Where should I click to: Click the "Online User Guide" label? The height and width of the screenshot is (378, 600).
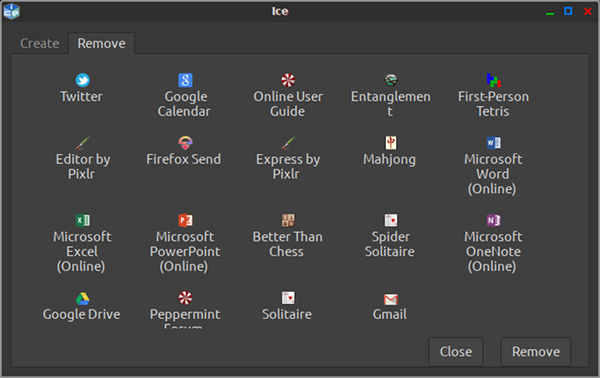288,104
